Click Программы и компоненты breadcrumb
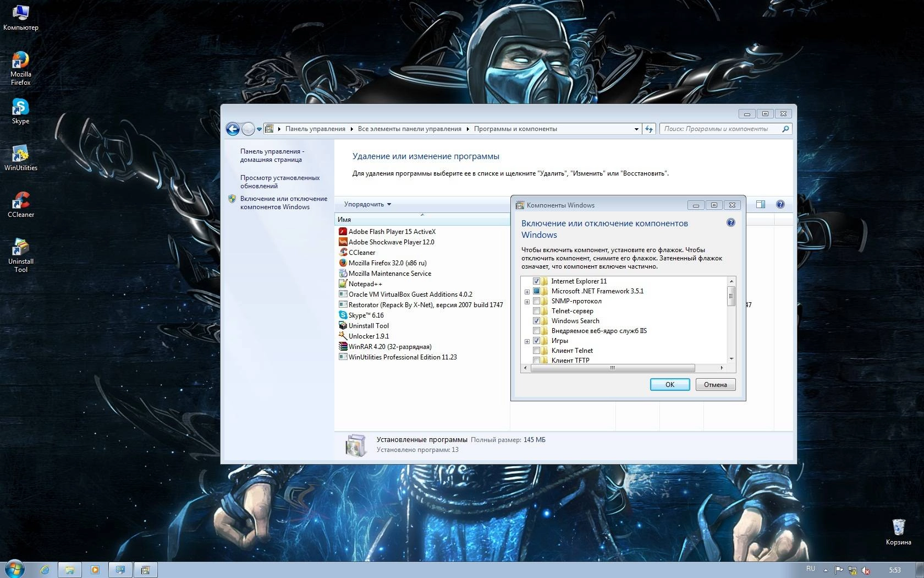 coord(515,129)
